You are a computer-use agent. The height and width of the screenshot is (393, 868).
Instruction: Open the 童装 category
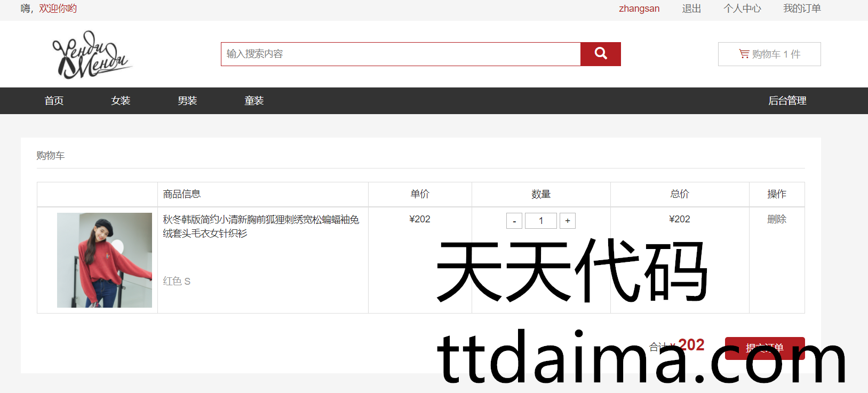click(254, 101)
